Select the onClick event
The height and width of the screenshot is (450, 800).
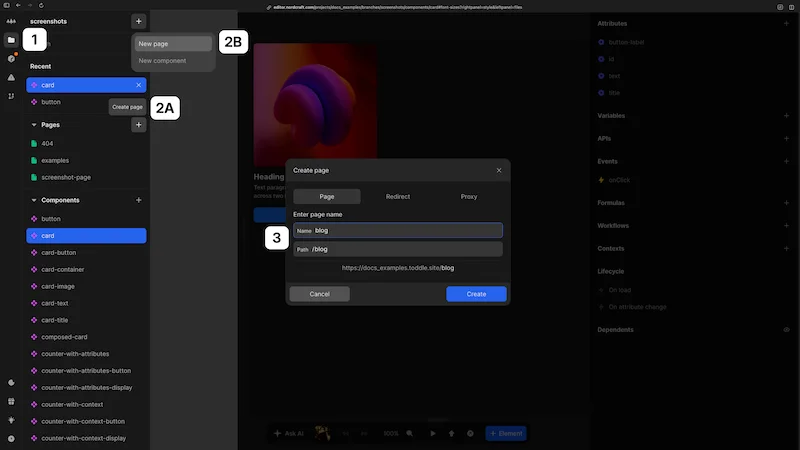[x=619, y=180]
